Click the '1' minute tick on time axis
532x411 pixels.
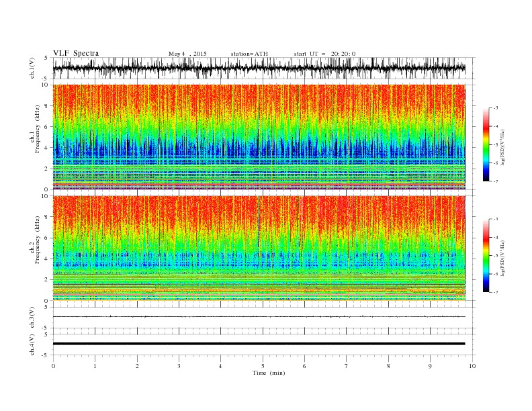pyautogui.click(x=95, y=366)
